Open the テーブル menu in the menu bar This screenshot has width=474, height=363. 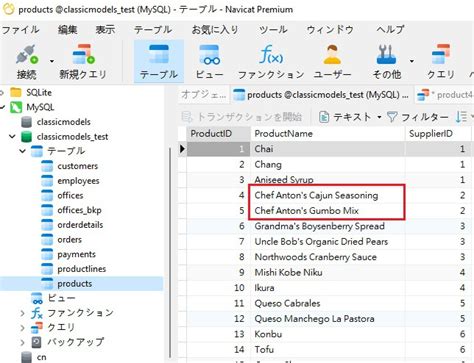click(153, 30)
